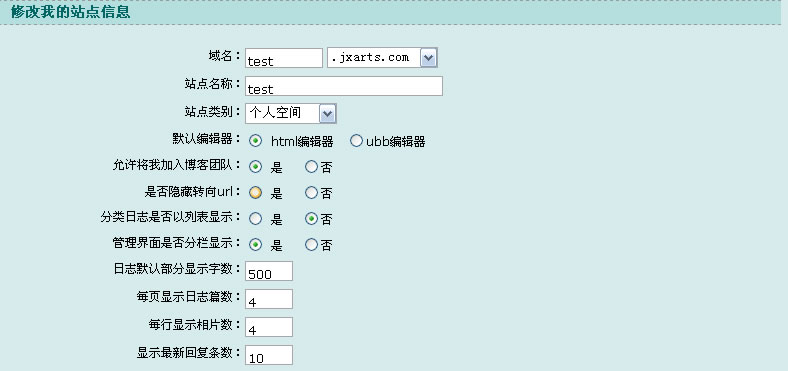Viewport: 788px width, 371px height.
Task: Open the 站点类别 dropdown showing 个人空间
Action: (x=290, y=114)
